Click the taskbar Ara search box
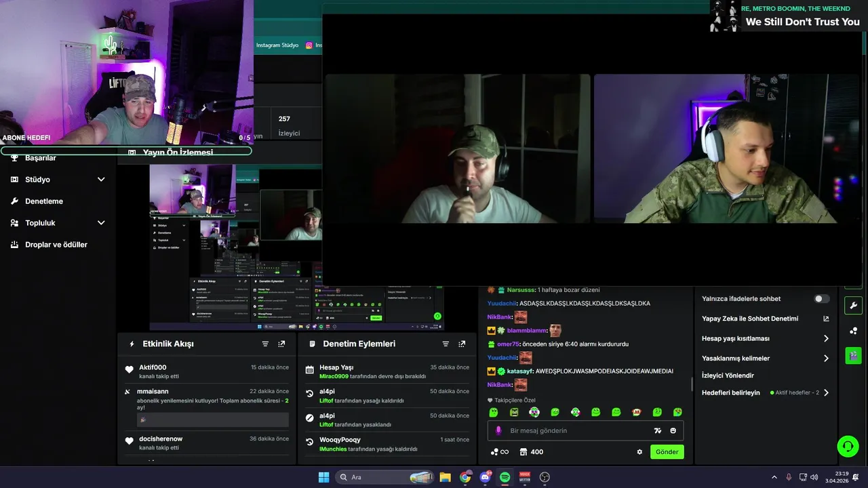Screen dimensions: 868x488 385,477
